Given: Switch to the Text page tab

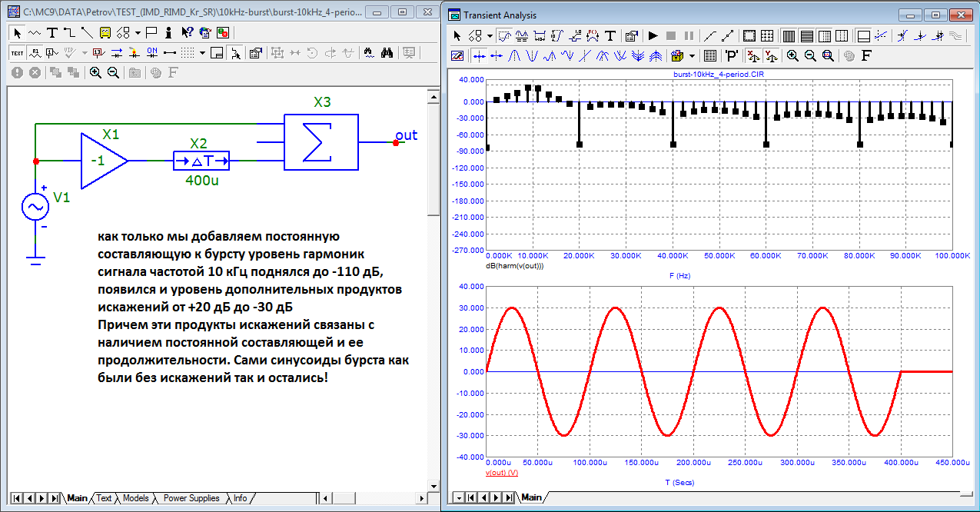Looking at the screenshot, I should click(x=104, y=498).
